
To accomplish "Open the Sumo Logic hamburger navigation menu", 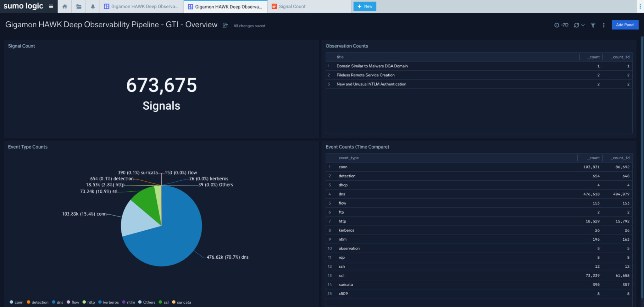I will pos(51,6).
